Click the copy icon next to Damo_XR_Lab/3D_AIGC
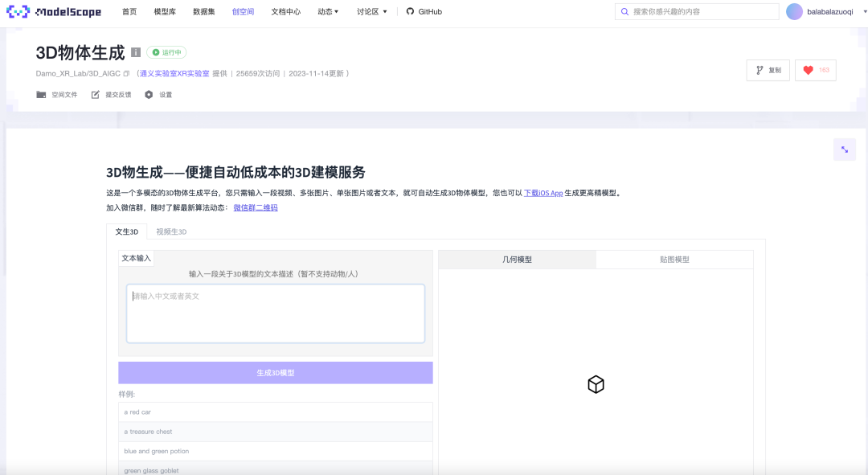868x475 pixels. [x=126, y=73]
